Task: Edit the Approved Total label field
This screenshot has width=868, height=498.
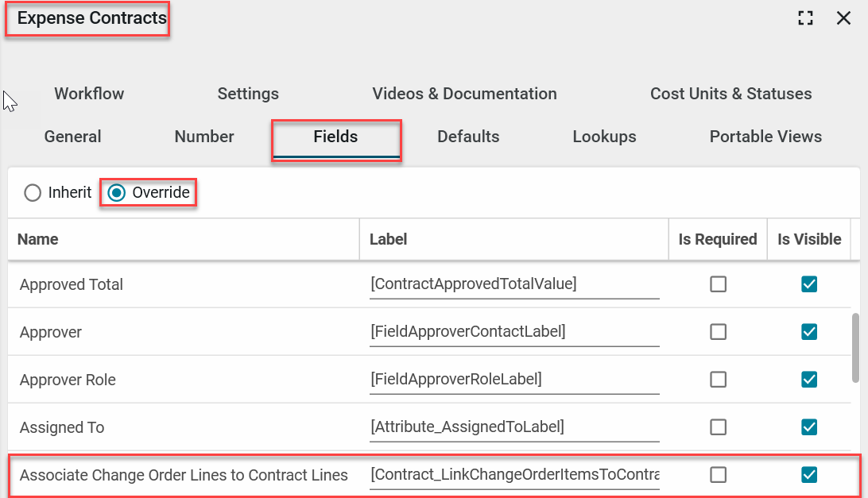Action: click(514, 284)
